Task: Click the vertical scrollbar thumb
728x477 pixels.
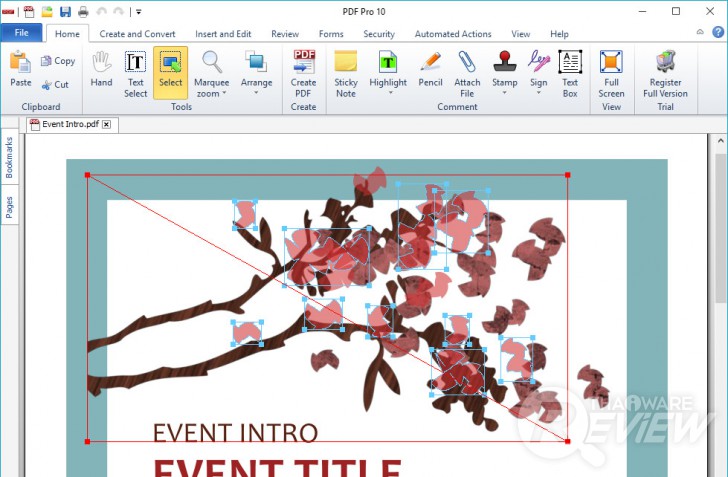Action: coord(720,228)
